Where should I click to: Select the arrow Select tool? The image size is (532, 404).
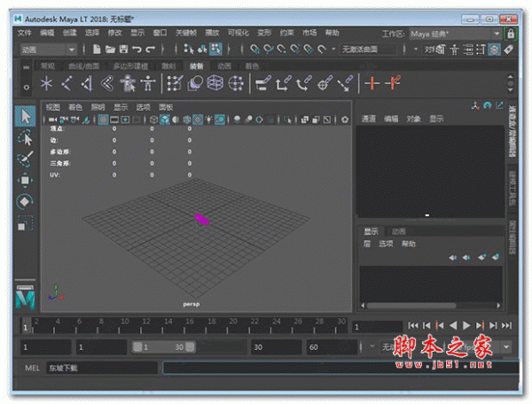click(x=25, y=117)
